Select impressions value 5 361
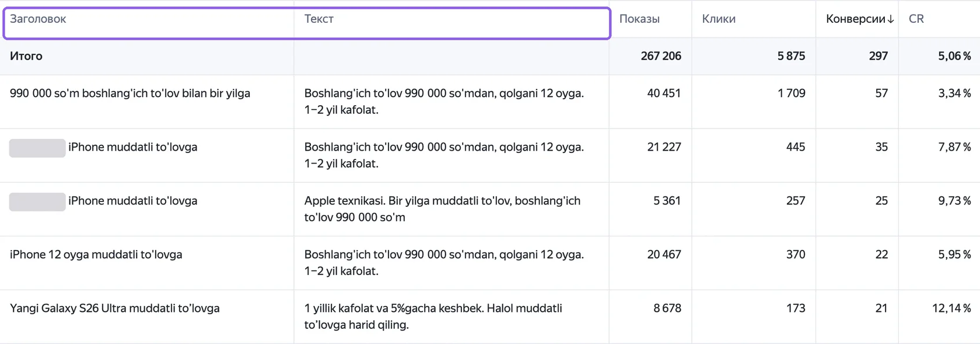Image resolution: width=980 pixels, height=344 pixels. pos(667,201)
